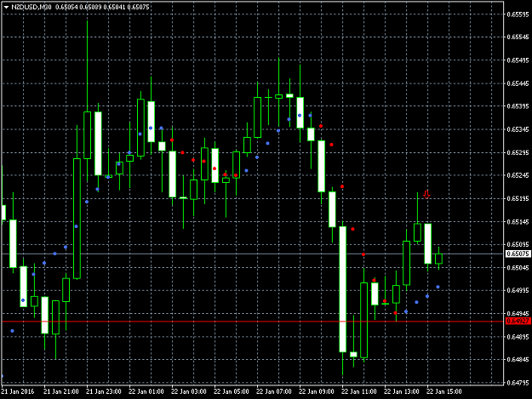Click the 22 Jan 07:00 time label
This screenshot has width=532, height=399.
point(274,391)
